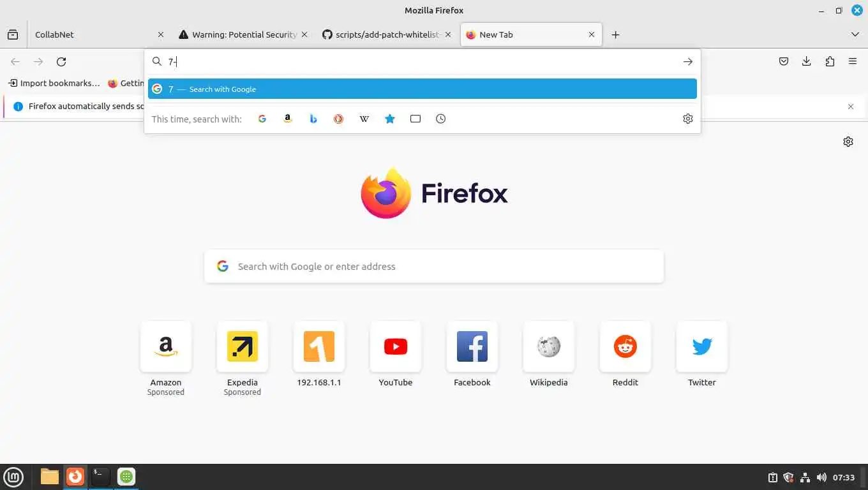Open a new tab with plus button
The height and width of the screenshot is (490, 868).
(x=615, y=34)
